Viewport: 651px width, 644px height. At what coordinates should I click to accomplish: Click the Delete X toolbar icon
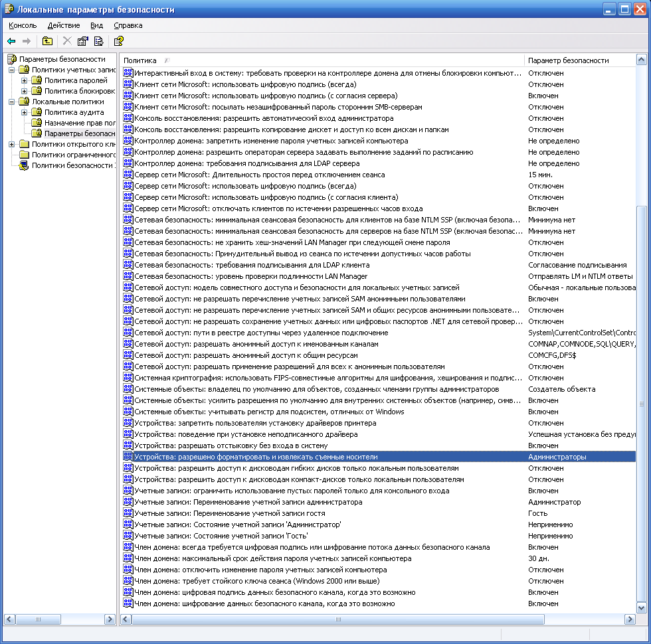(67, 41)
